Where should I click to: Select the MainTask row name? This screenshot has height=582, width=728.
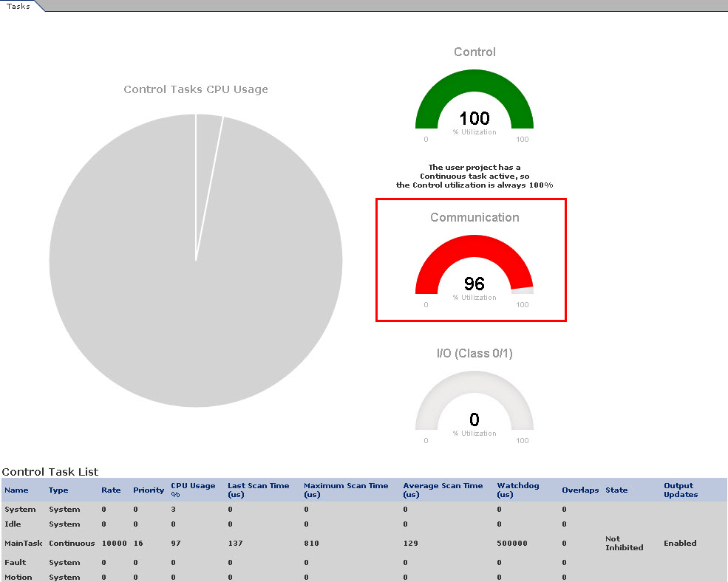pos(21,544)
